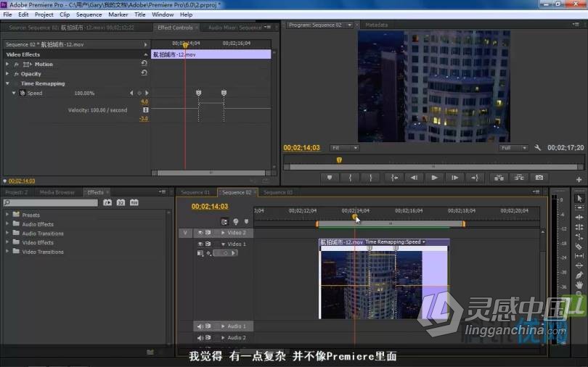This screenshot has height=367, width=588.
Task: Select the Rate Stretch tool
Action: click(x=579, y=236)
